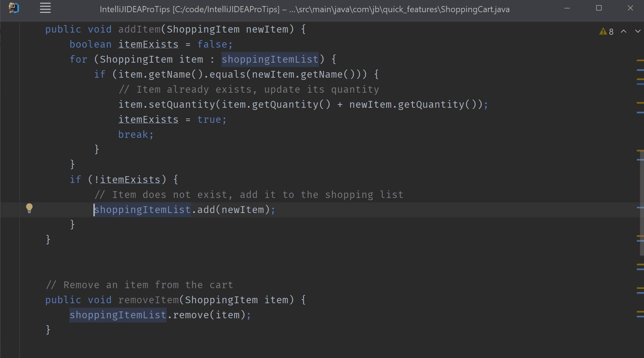Viewport: 644px width, 358px height.
Task: Click the IntelliJ IDEA app logo
Action: 14,8
